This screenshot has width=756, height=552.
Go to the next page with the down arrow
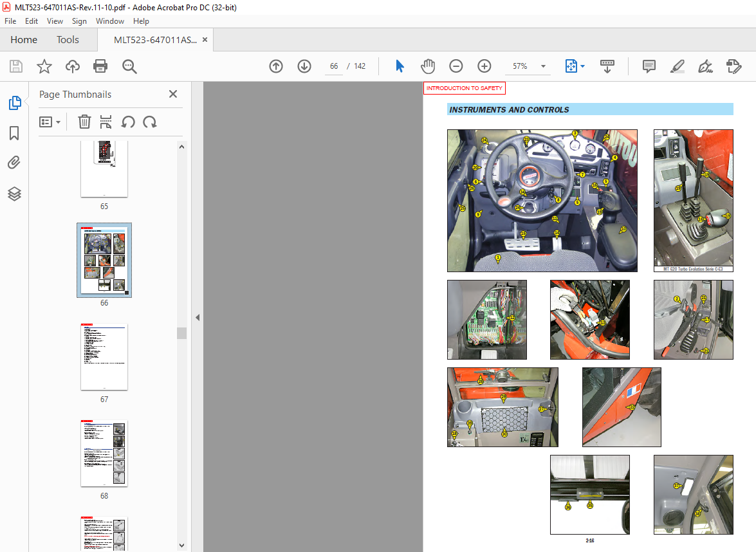coord(304,66)
